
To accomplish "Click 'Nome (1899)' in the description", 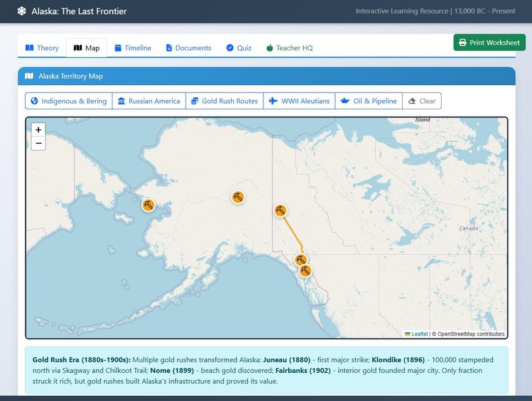I will click(x=172, y=370).
